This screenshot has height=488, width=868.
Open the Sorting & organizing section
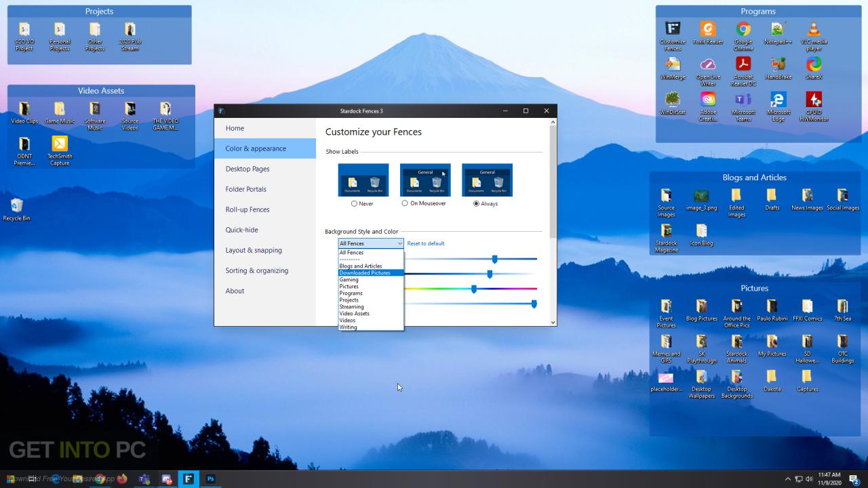click(265, 270)
